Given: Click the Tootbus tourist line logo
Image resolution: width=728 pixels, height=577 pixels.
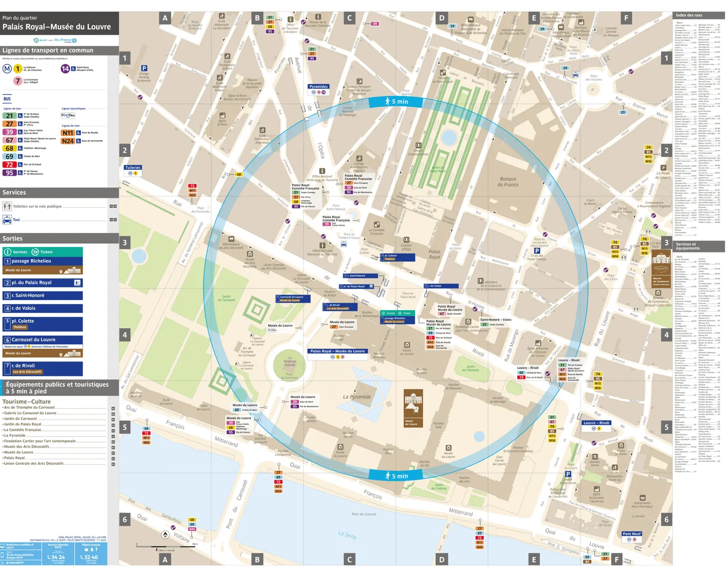Looking at the screenshot, I should (68, 116).
